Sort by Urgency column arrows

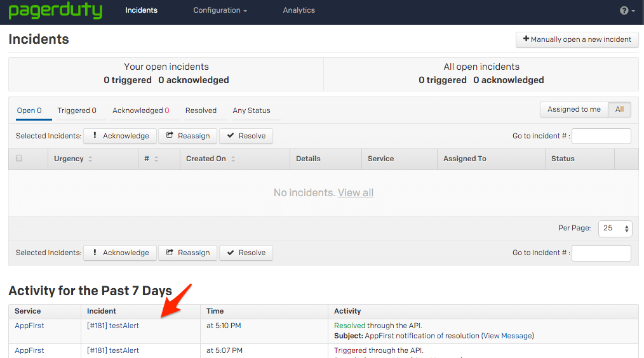click(90, 159)
